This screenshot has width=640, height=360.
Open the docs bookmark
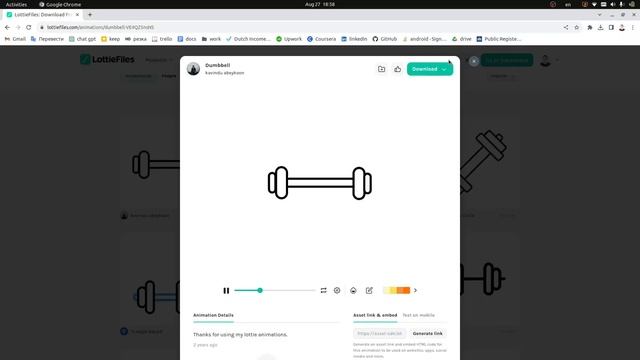[x=187, y=39]
